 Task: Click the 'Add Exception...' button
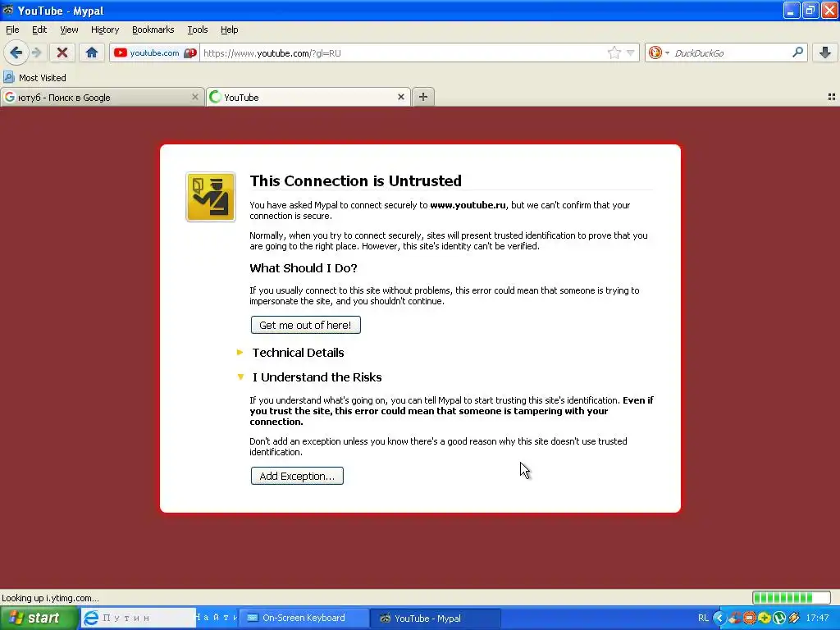pyautogui.click(x=297, y=476)
